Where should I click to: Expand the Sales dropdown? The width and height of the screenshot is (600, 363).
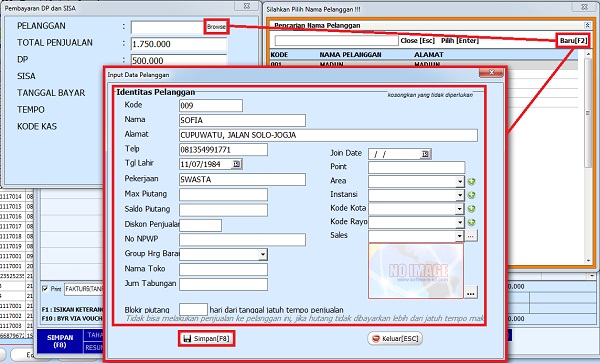(x=460, y=236)
